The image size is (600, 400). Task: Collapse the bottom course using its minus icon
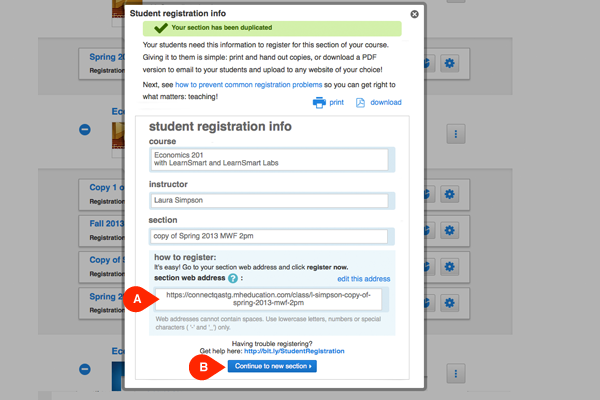(x=84, y=372)
